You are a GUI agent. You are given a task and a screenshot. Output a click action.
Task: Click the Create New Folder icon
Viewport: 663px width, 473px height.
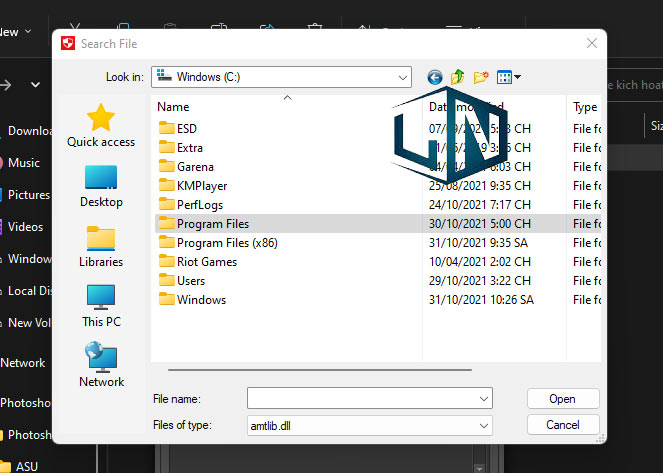tap(481, 77)
